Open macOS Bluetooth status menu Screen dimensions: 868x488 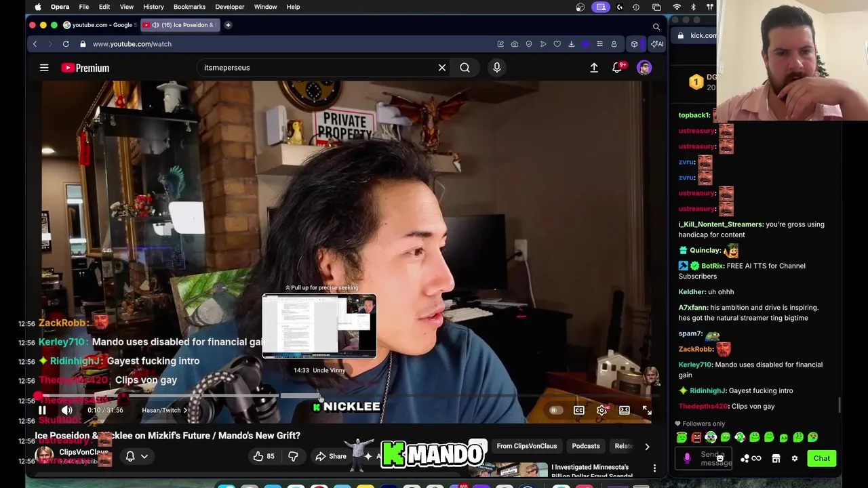[693, 7]
